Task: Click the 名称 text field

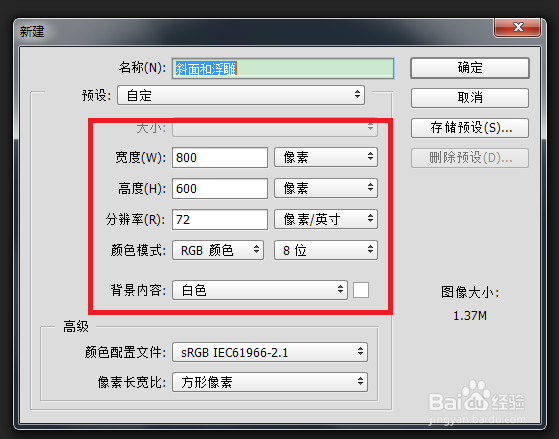Action: click(283, 68)
